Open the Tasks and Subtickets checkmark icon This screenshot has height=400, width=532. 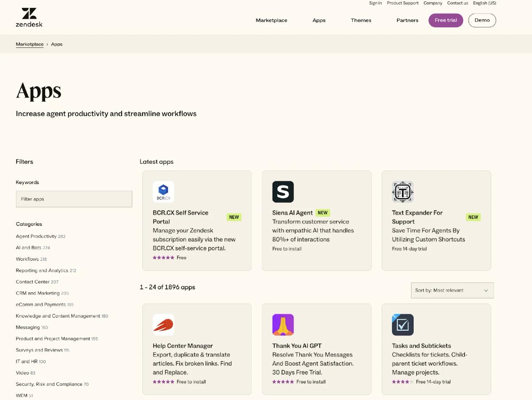(403, 325)
